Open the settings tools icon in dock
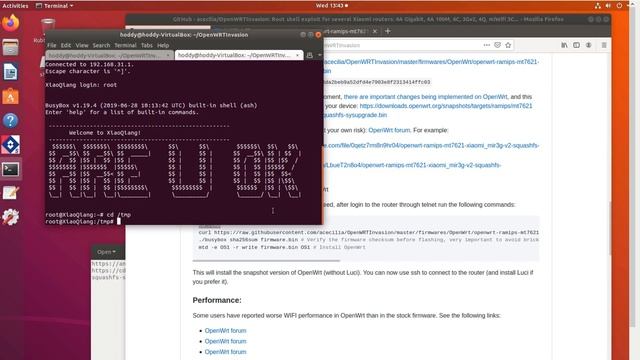This screenshot has height=360, width=640. [11, 217]
